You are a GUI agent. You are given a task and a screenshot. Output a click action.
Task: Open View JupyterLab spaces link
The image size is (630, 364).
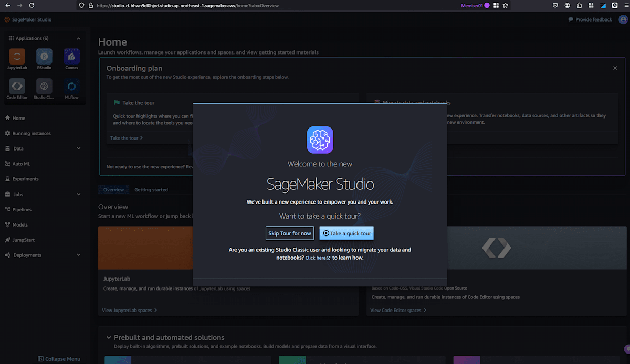pos(129,310)
